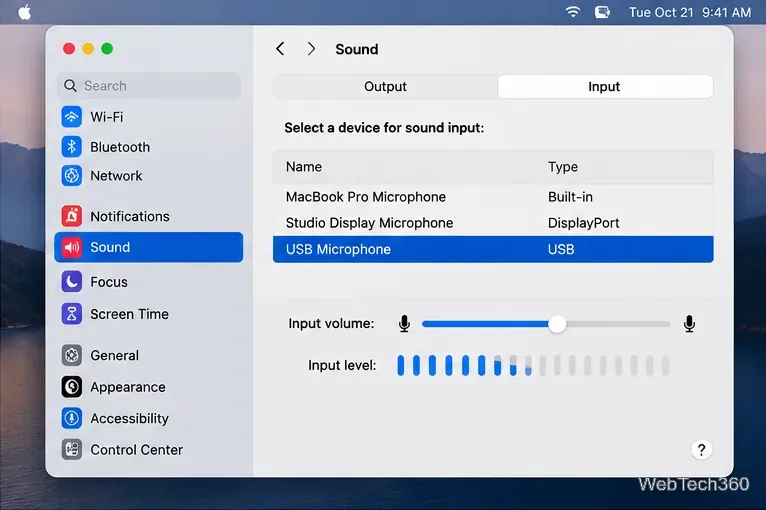Screen dimensions: 766x510
Task: Click the Input volume slider knob
Action: click(556, 324)
